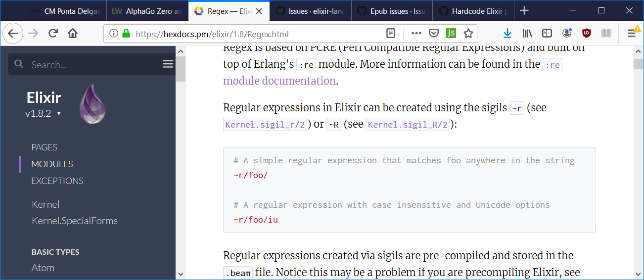This screenshot has height=280, width=644.
Task: Click the forward navigation arrow
Action: coord(33,34)
